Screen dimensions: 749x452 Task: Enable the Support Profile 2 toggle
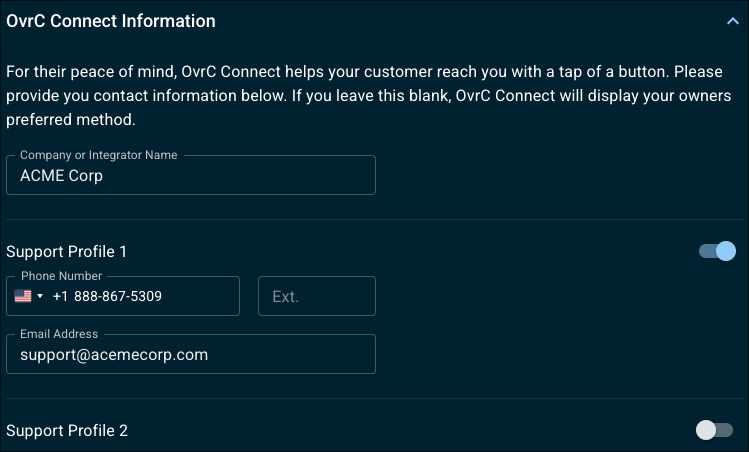pyautogui.click(x=714, y=430)
